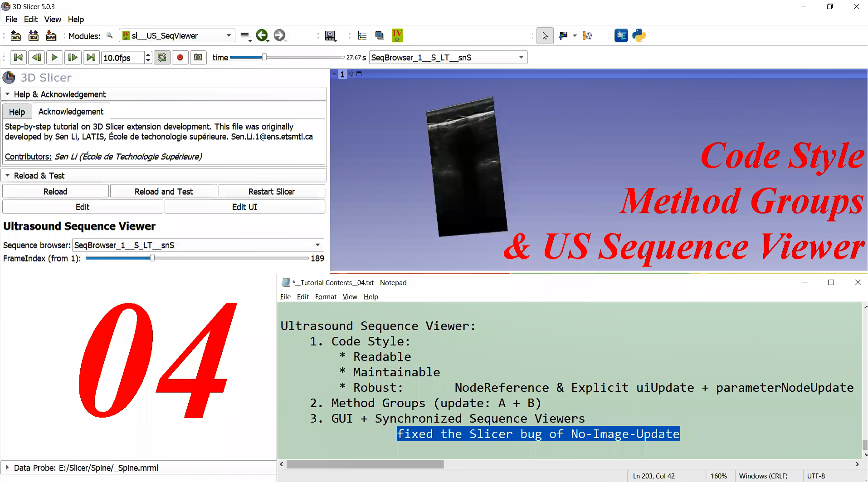868x483 pixels.
Task: Maximize 3D view layout icon
Action: point(359,74)
